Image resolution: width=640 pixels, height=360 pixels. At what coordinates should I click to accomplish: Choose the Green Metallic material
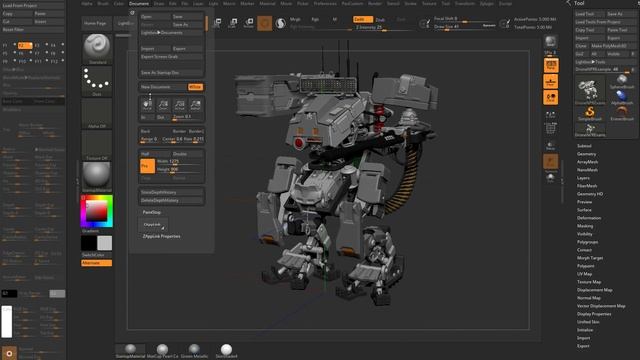194,351
